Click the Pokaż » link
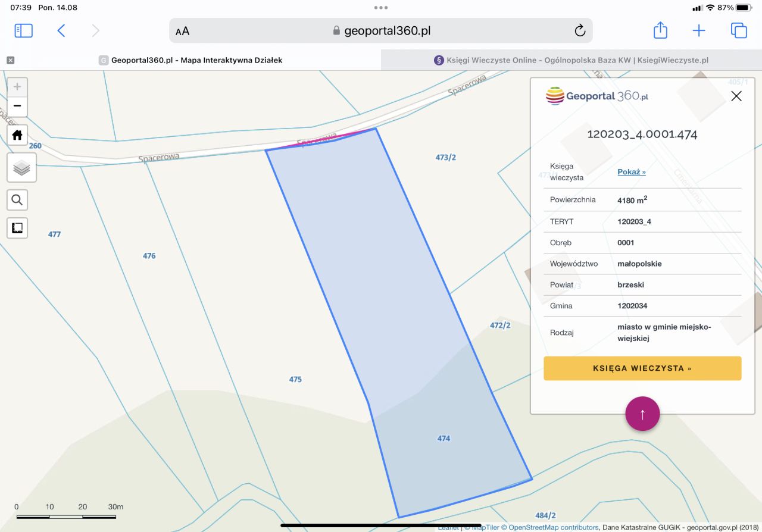762x532 pixels. [631, 172]
